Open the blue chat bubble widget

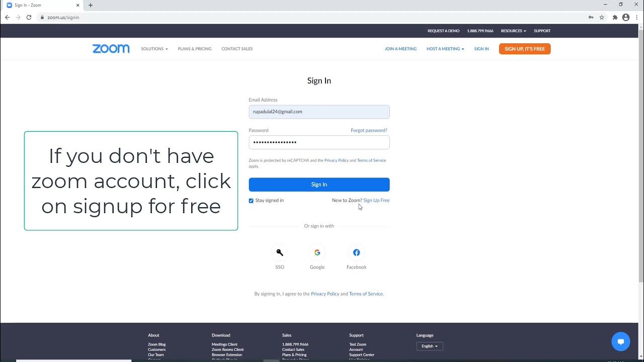[x=621, y=342]
